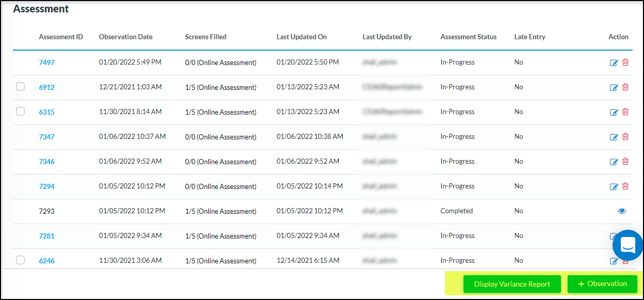This screenshot has height=300, width=644.
Task: View completed assessment 7293 via eye icon
Action: 621,211
